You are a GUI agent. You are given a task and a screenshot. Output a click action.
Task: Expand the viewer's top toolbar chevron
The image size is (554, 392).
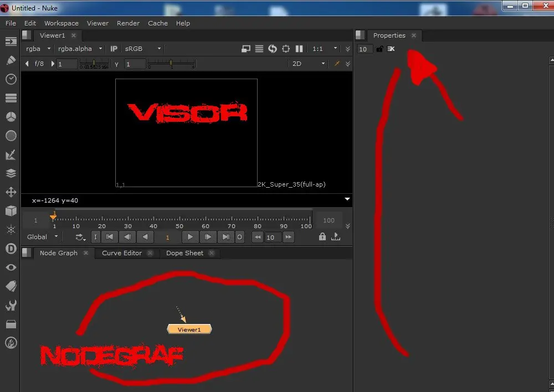click(x=348, y=49)
